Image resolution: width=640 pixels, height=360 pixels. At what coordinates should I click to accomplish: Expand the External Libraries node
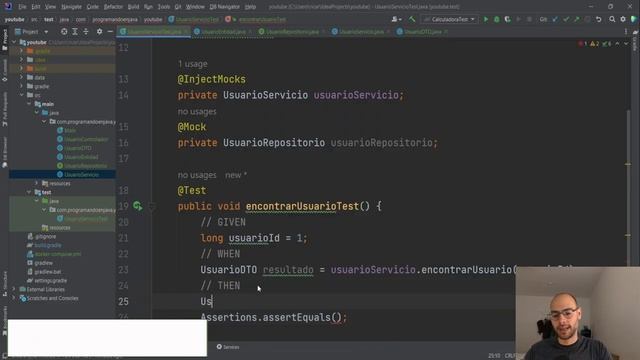[14, 289]
